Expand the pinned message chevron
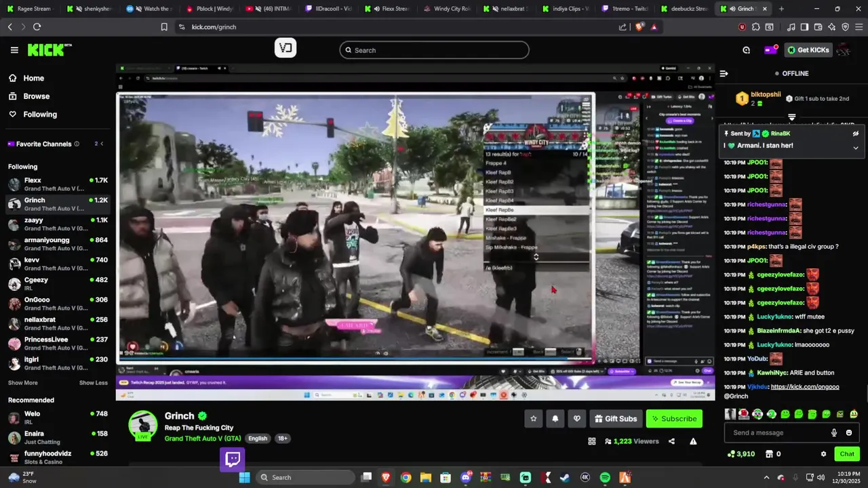868x488 pixels. [x=856, y=148]
